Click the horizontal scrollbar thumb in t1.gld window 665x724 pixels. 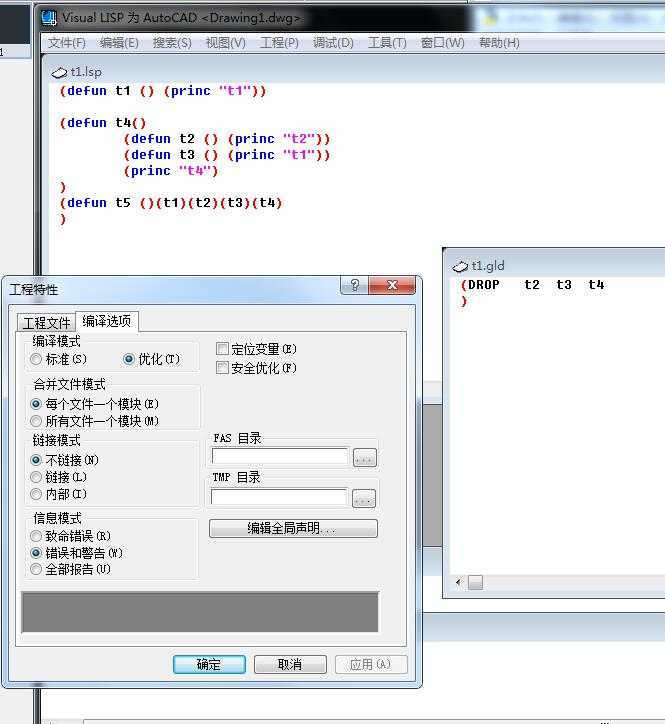tap(476, 583)
